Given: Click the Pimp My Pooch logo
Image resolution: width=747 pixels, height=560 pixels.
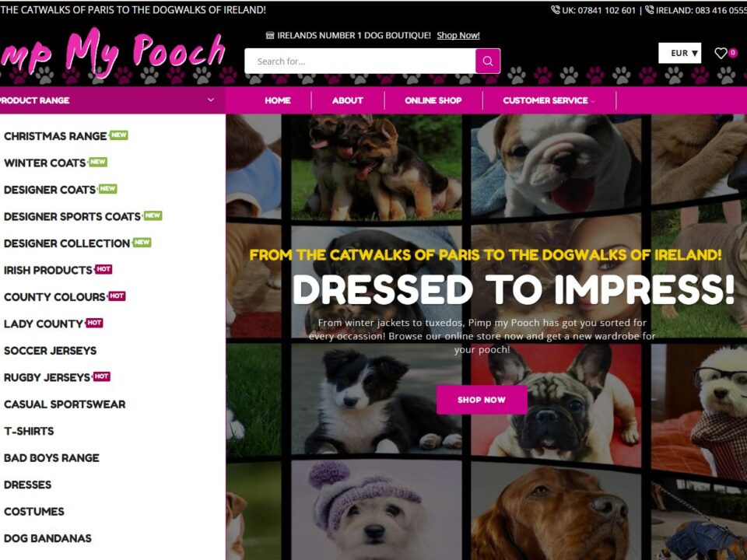Looking at the screenshot, I should (112, 52).
